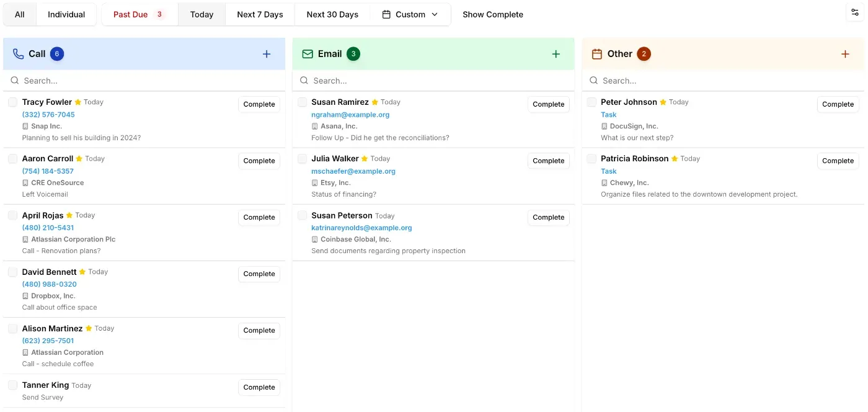Screen dimensions: 868x412
Task: Click the star icon next to Peter Johnson
Action: (663, 102)
